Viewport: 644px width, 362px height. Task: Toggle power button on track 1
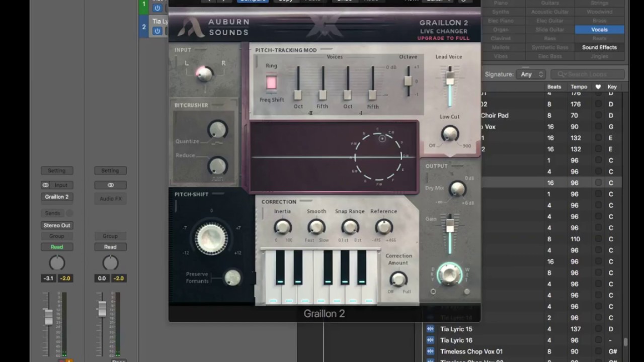click(x=157, y=8)
